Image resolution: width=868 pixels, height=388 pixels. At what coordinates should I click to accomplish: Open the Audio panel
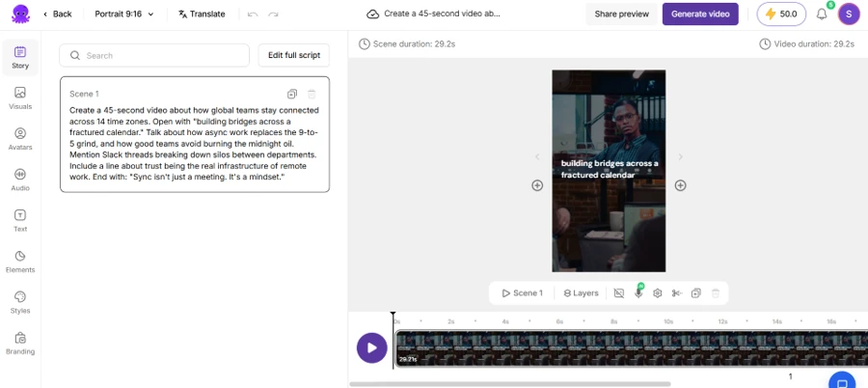click(20, 180)
